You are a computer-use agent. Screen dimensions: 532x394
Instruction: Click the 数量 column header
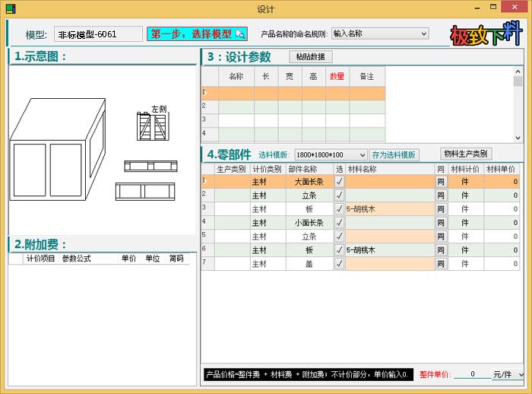pyautogui.click(x=337, y=76)
